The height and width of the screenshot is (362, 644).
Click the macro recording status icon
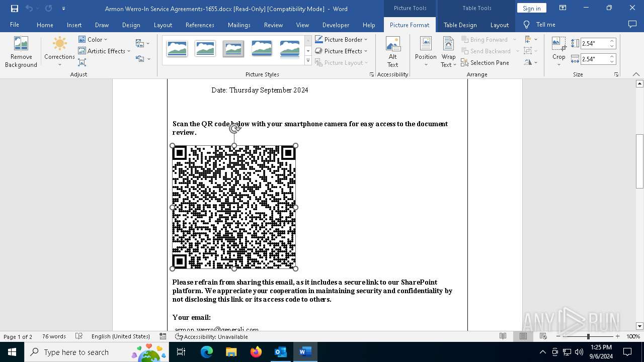pyautogui.click(x=163, y=336)
